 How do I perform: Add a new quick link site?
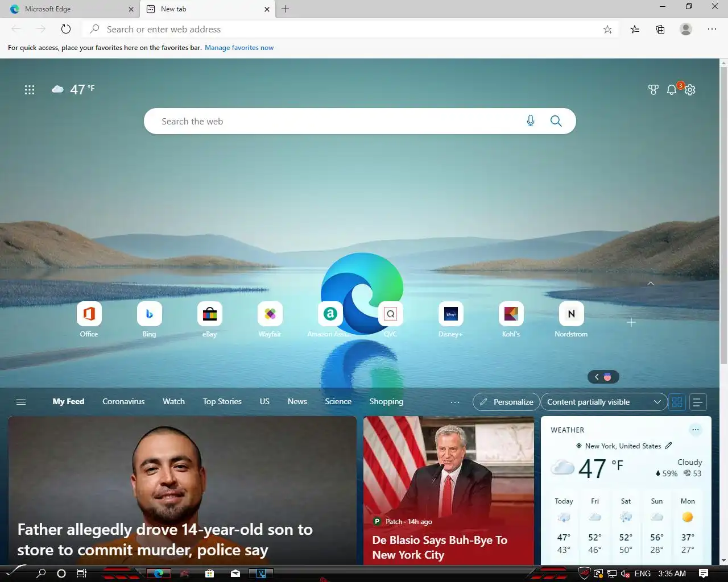(631, 322)
